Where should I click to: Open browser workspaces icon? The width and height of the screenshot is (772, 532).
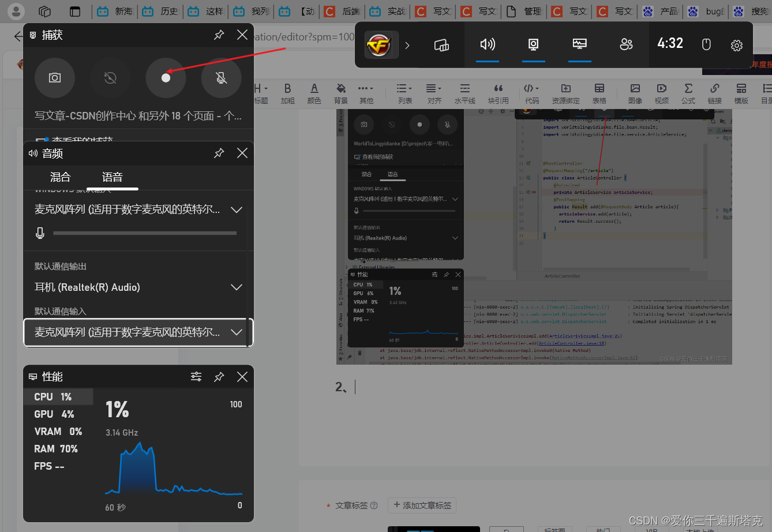pos(44,11)
